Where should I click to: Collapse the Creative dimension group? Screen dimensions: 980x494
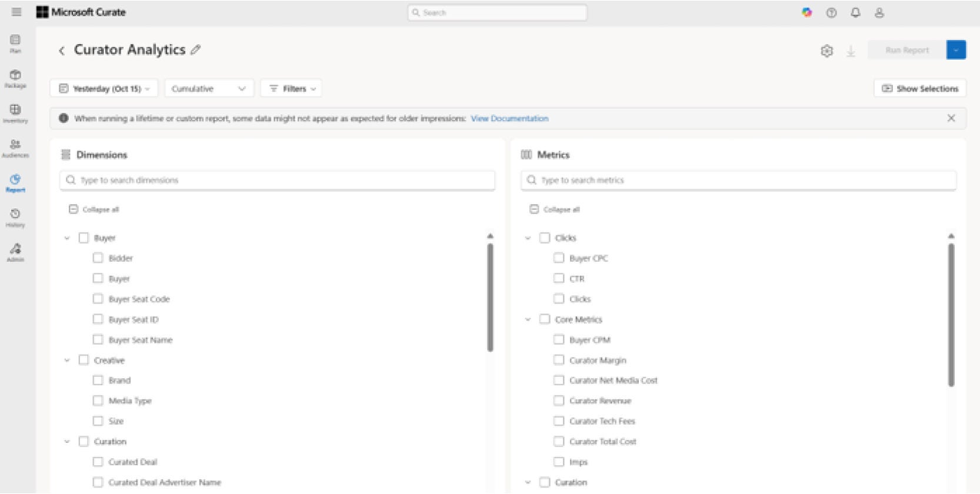pyautogui.click(x=67, y=361)
